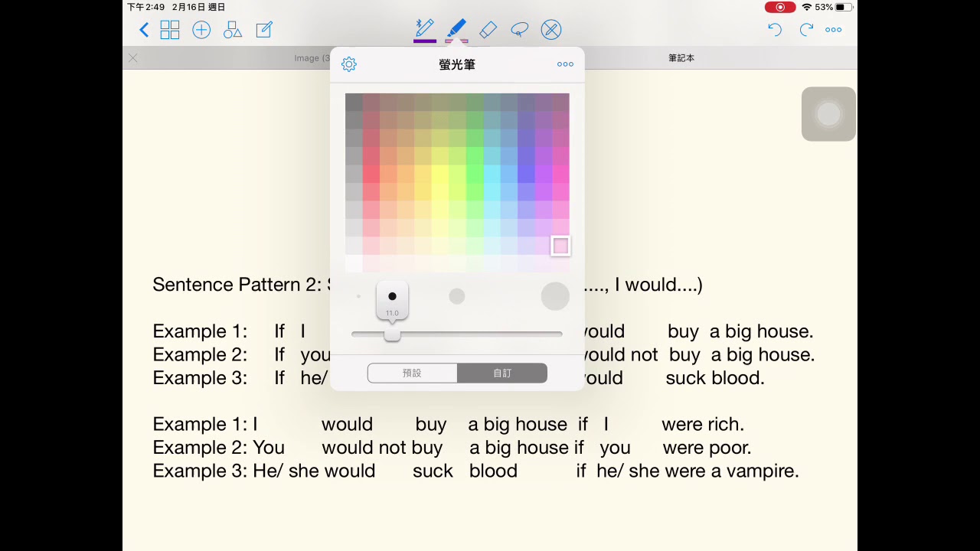The height and width of the screenshot is (551, 980).
Task: Open the top-right more options menu
Action: coord(834,30)
